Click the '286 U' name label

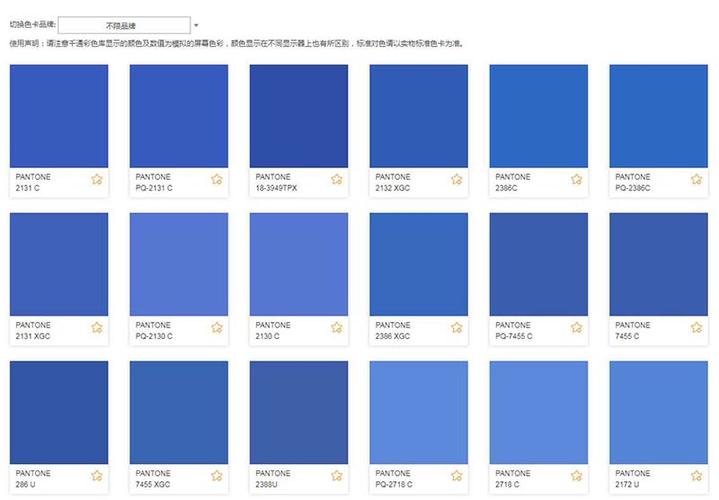[25, 484]
